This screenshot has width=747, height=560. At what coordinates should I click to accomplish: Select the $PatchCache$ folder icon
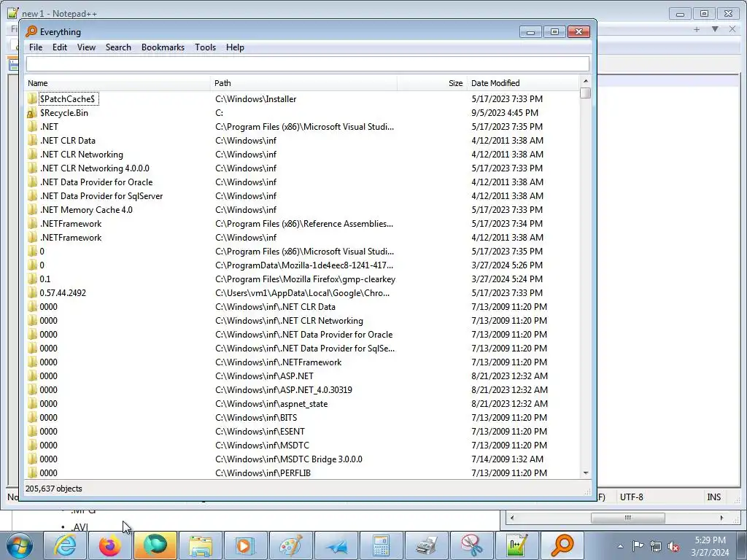pos(32,98)
